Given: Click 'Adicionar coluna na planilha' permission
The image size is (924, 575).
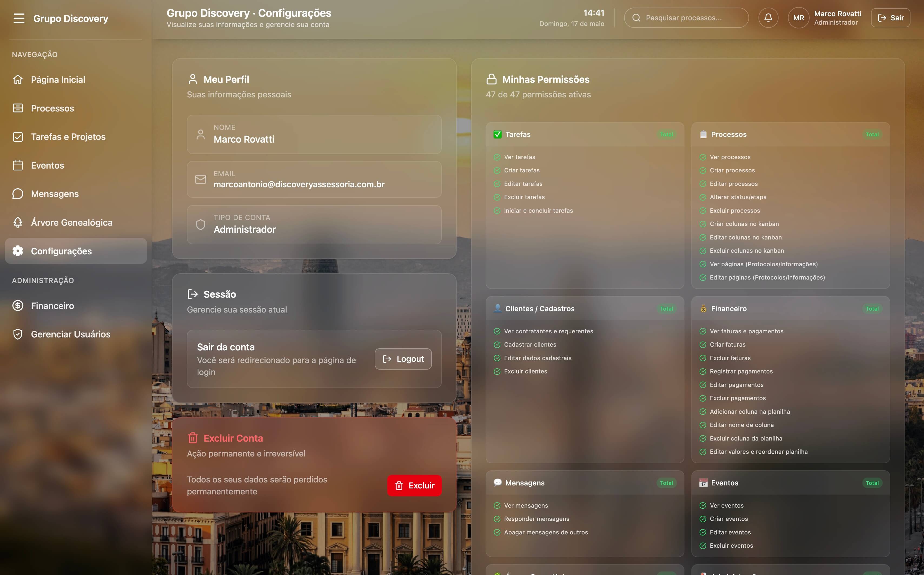Looking at the screenshot, I should [750, 412].
